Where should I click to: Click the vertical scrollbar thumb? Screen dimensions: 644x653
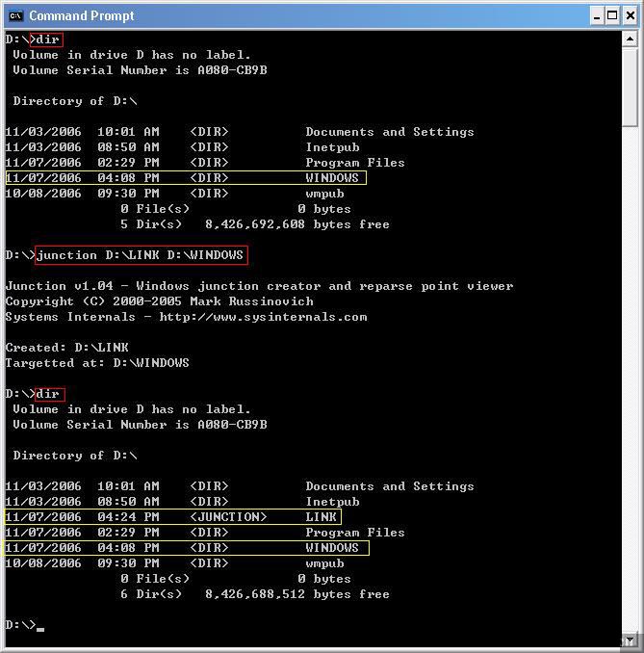point(631,87)
